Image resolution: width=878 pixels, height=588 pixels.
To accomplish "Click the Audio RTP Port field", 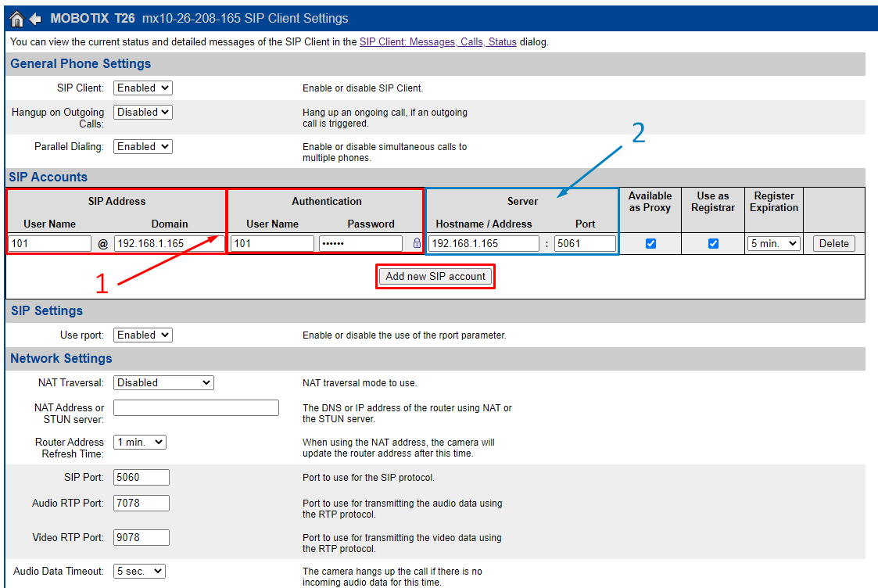I will 142,504.
